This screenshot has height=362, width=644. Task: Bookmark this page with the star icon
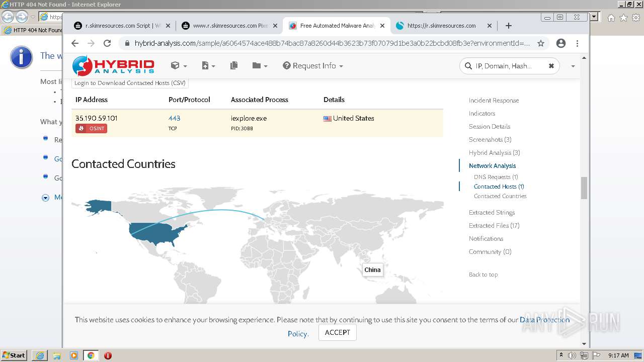541,43
